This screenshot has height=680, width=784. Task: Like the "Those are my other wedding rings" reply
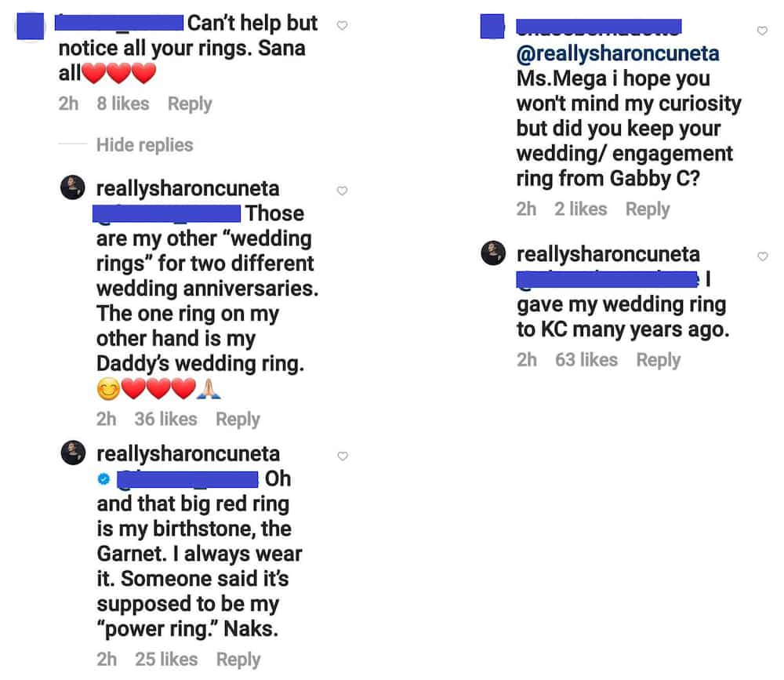tap(342, 191)
